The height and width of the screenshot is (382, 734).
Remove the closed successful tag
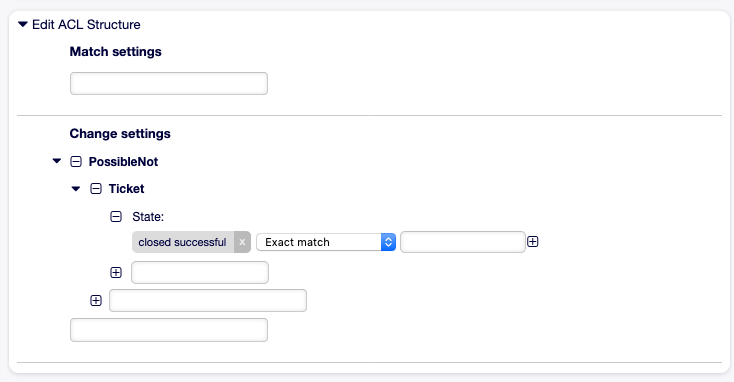pyautogui.click(x=242, y=242)
